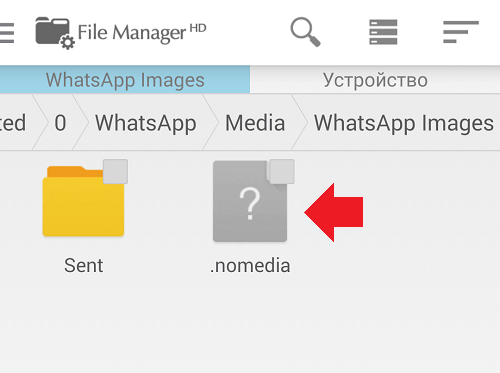The image size is (500, 373).
Task: Tick the checkbox on the Sent folder
Action: pos(115,171)
